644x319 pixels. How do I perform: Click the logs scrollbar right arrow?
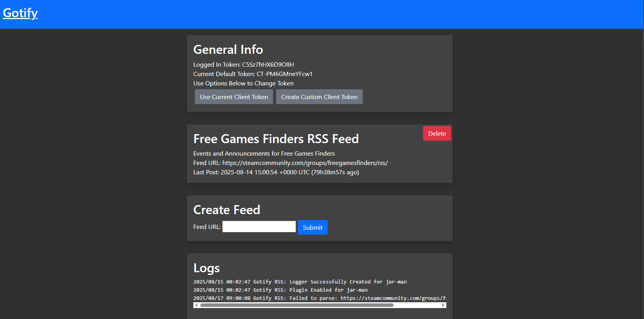click(443, 305)
